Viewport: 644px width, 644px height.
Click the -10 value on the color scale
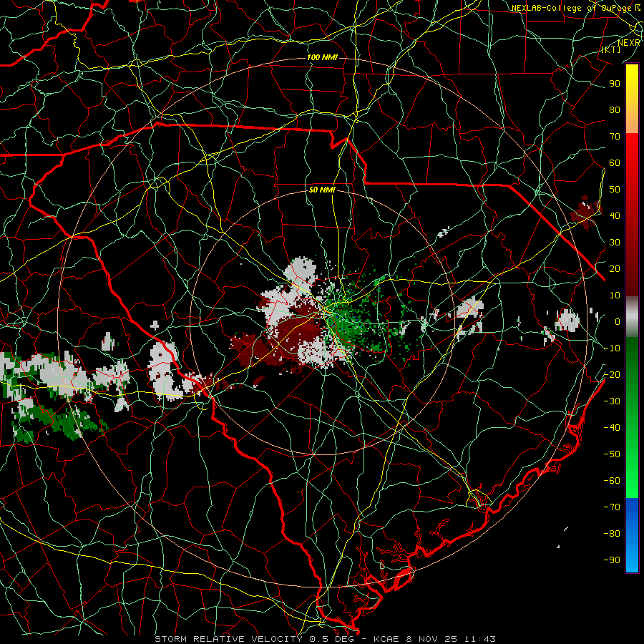pos(612,348)
